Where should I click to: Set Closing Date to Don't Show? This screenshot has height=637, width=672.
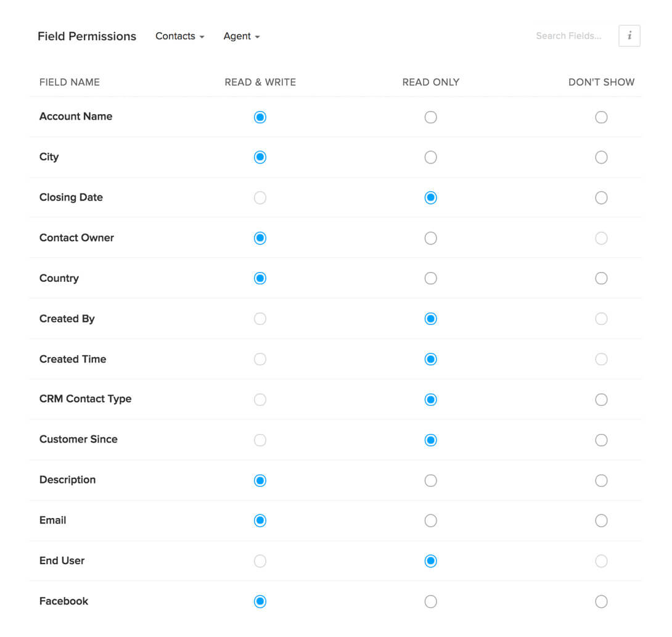click(601, 198)
